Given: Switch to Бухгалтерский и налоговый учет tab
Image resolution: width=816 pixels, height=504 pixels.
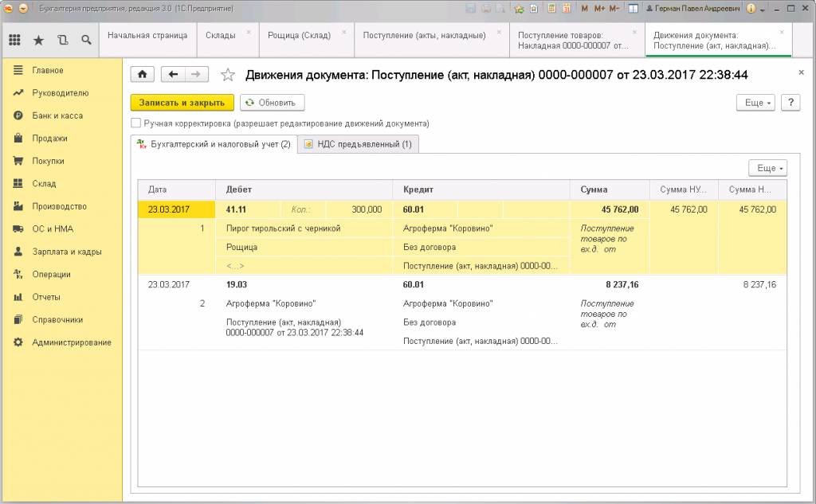Looking at the screenshot, I should [x=214, y=144].
